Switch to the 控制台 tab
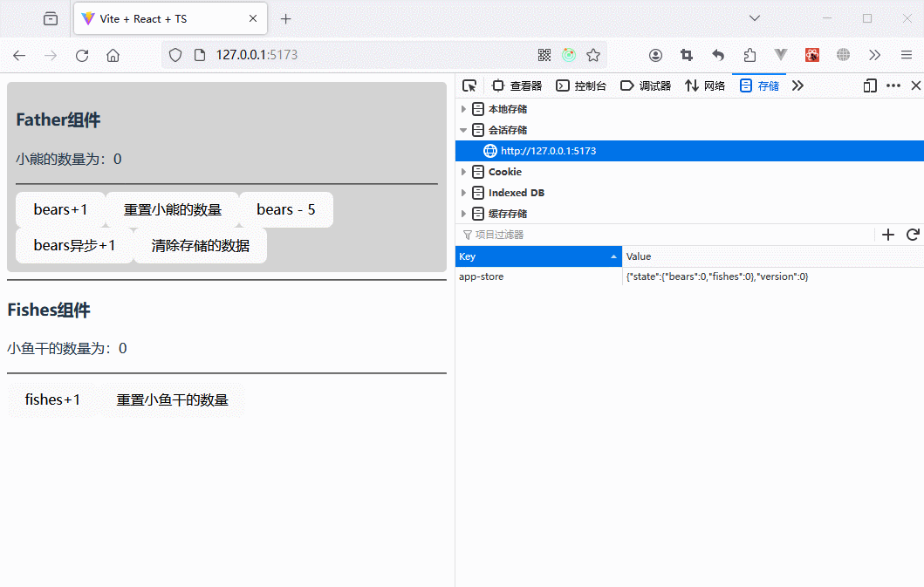The height and width of the screenshot is (587, 924). 581,85
